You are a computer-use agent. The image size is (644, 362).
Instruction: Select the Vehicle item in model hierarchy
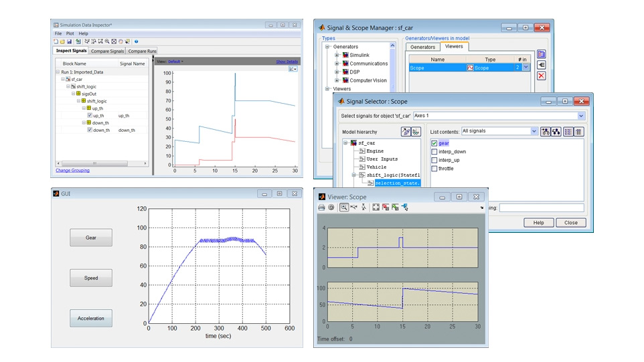[x=377, y=167]
